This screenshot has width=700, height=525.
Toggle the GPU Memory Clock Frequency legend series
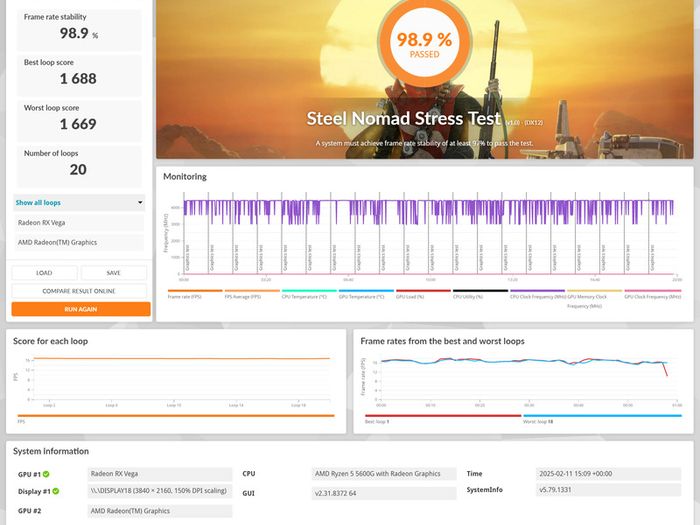coord(594,298)
